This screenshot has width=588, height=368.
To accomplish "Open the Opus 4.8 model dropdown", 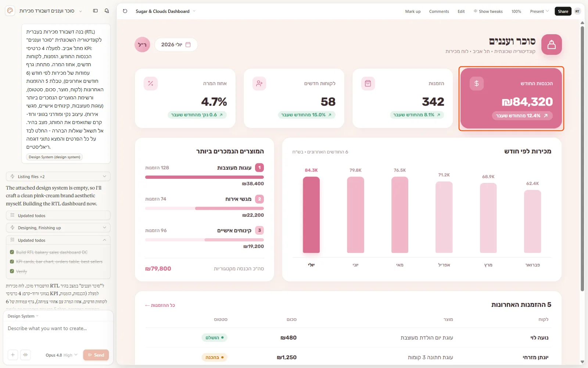I will 61,355.
